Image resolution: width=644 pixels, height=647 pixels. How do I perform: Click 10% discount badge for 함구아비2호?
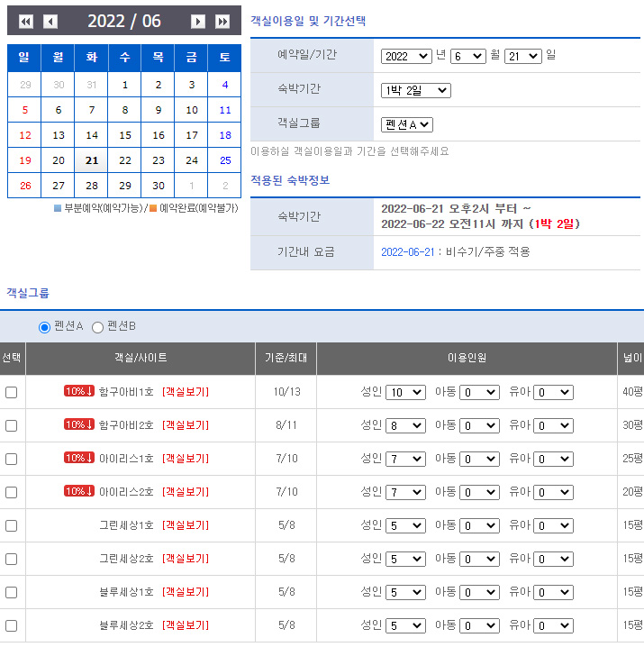tap(79, 424)
